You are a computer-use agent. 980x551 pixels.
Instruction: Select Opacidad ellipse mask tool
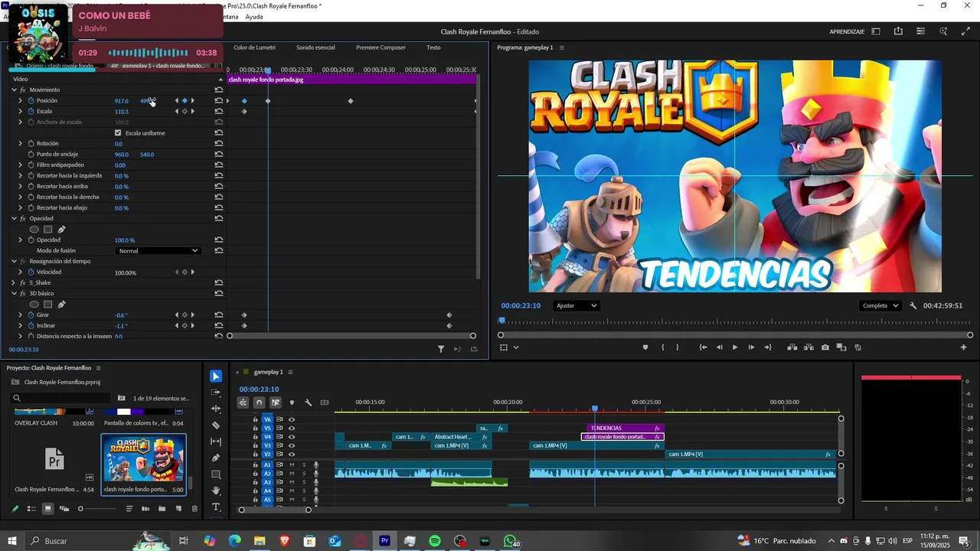pos(34,229)
